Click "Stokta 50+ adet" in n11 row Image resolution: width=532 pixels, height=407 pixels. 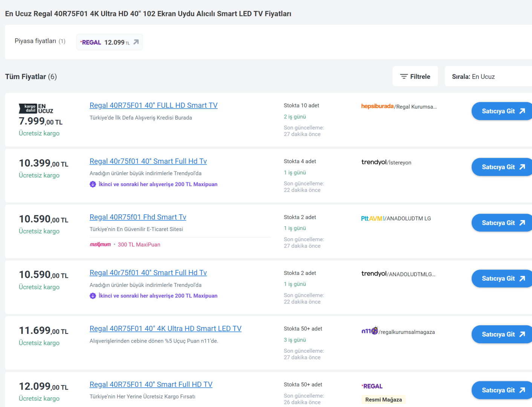click(x=303, y=329)
